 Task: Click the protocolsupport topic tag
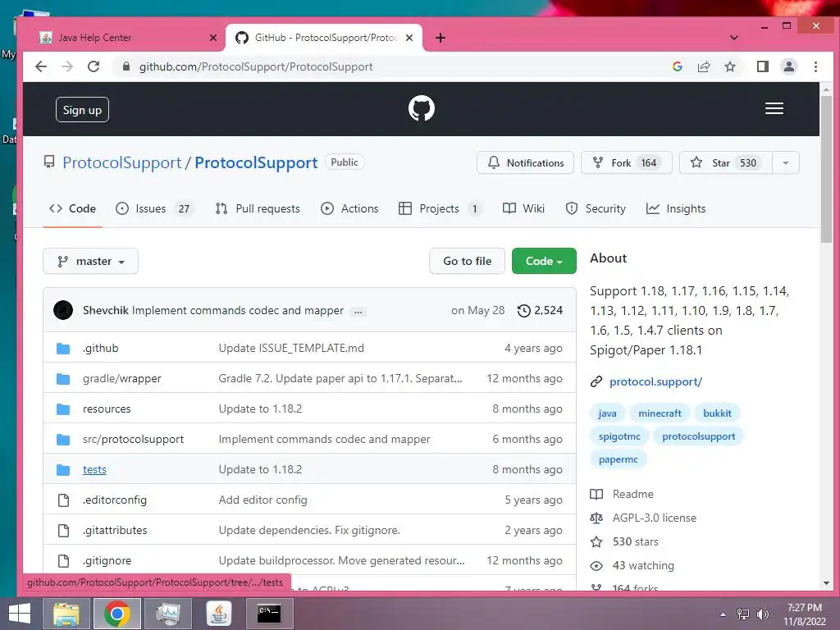click(x=699, y=436)
